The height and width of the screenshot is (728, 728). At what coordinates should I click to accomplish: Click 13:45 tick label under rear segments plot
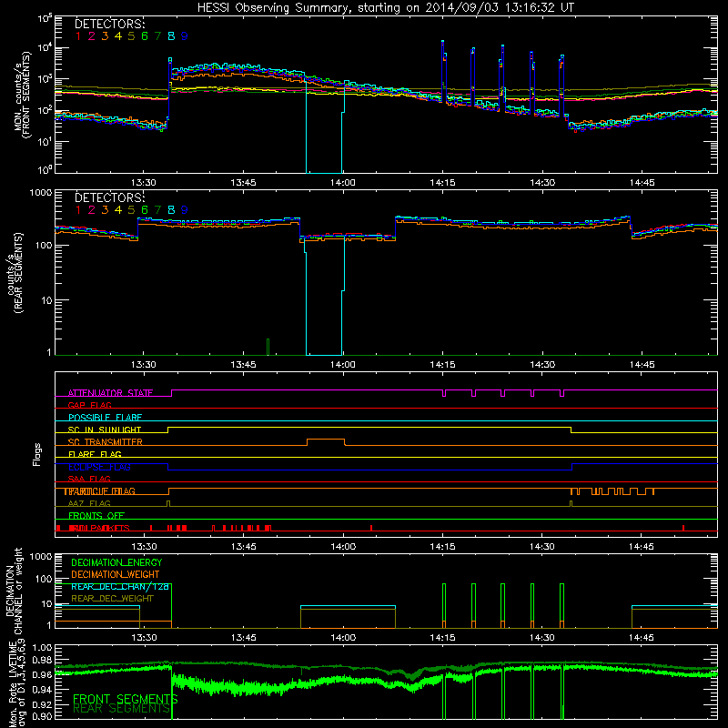point(243,365)
